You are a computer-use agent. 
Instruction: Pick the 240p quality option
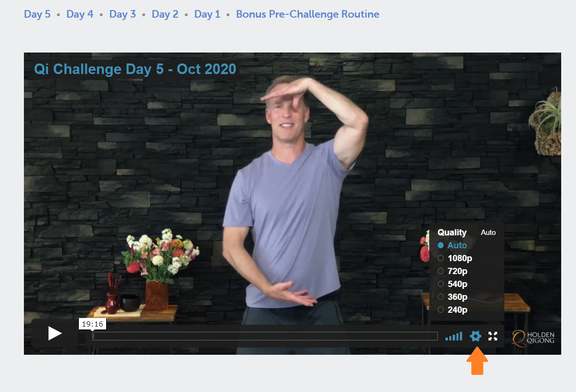click(453, 310)
